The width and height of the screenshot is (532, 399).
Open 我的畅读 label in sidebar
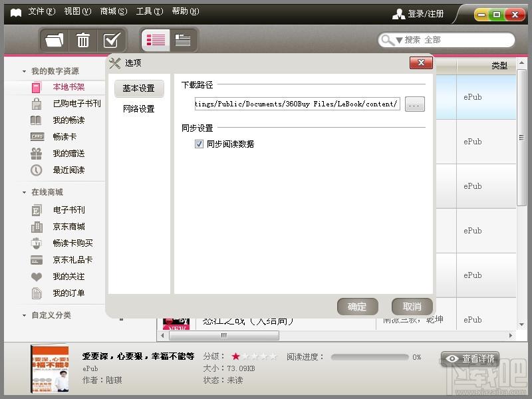click(68, 120)
